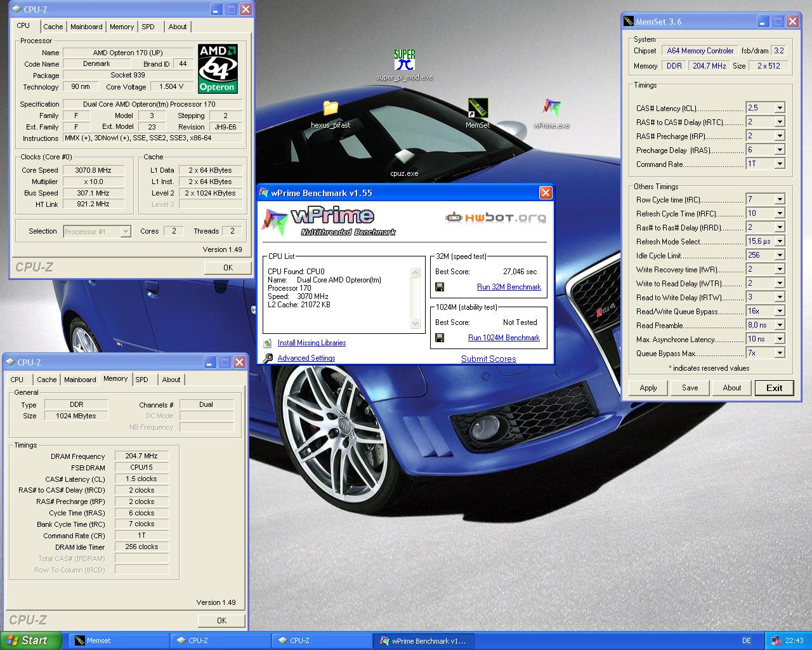Click Run 1024M Benchmark link
The height and width of the screenshot is (650, 812).
[x=504, y=338]
